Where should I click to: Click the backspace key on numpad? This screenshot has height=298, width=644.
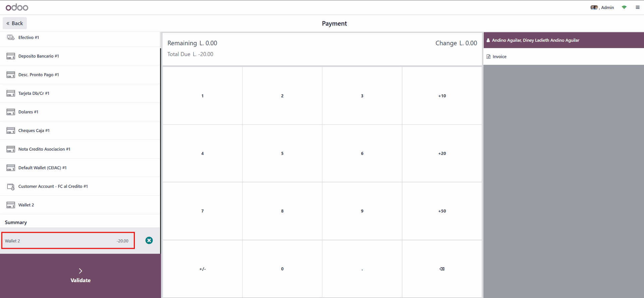[442, 269]
